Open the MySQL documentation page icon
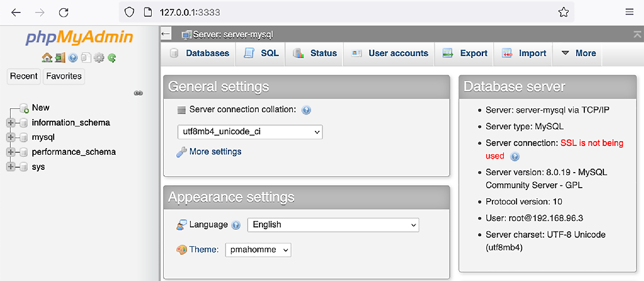Image resolution: width=644 pixels, height=281 pixels. [x=86, y=58]
